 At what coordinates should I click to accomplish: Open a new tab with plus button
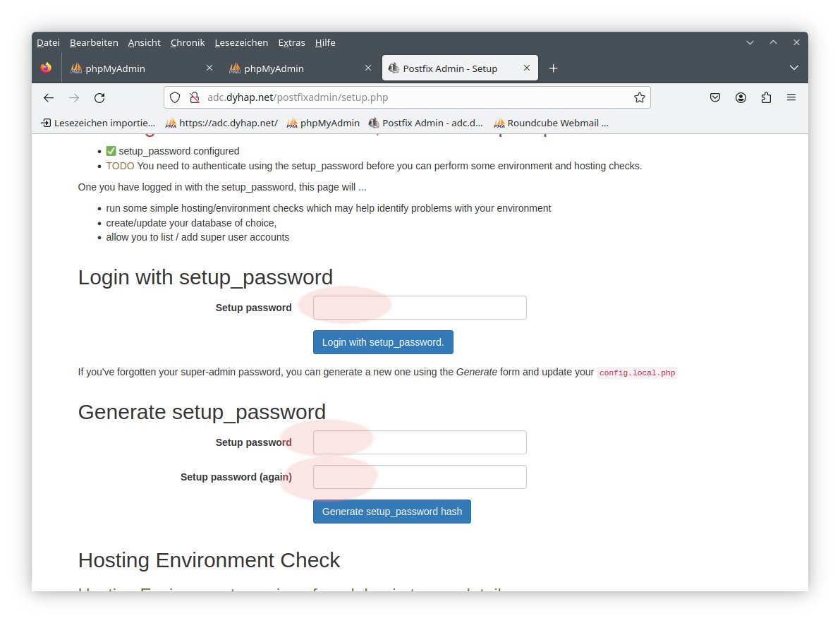[554, 68]
